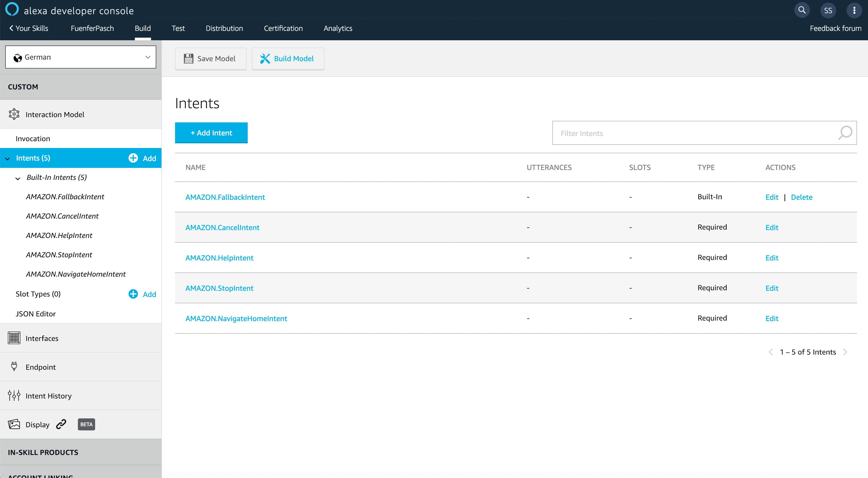Open AMAZON.FallbackIntent link in table
Screen dimensions: 868x478
(x=225, y=197)
